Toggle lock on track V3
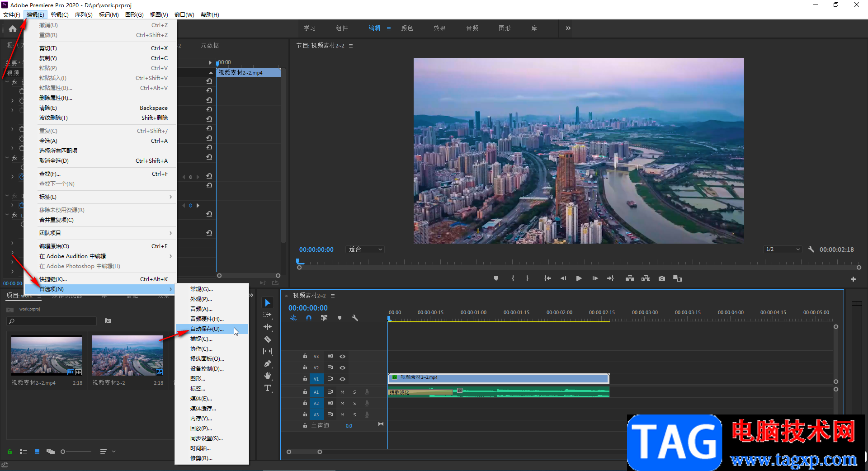The image size is (868, 471). [x=305, y=356]
